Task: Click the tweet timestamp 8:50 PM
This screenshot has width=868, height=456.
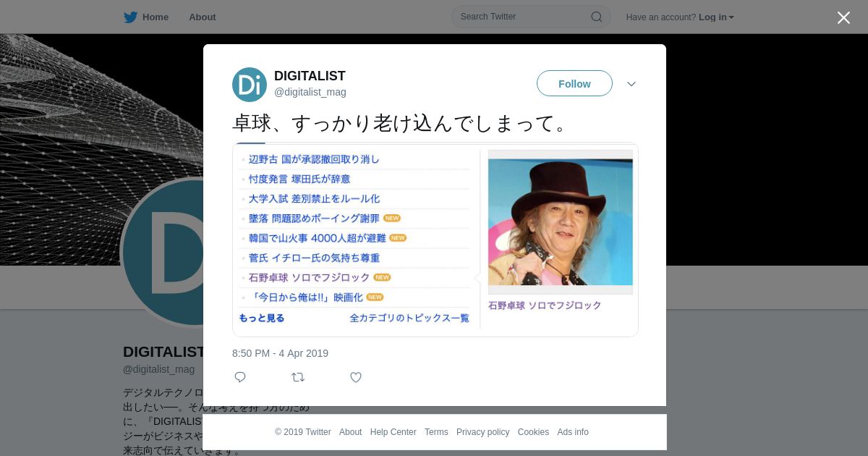Action: point(280,353)
